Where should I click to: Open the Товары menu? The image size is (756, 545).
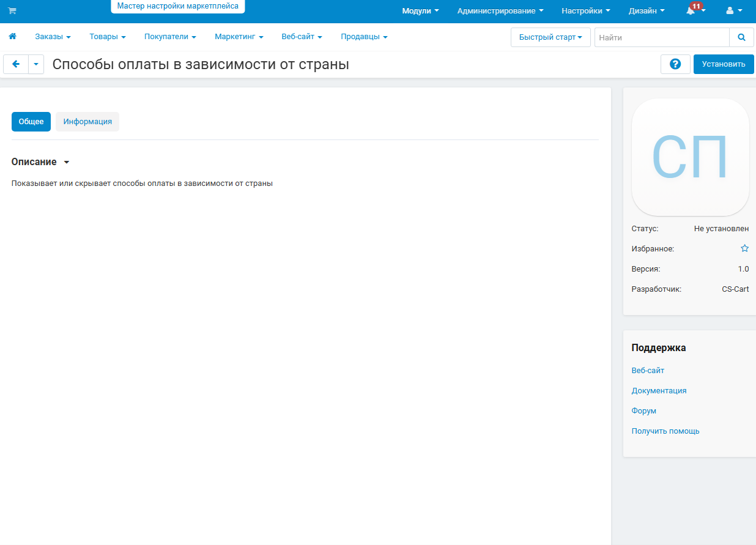pyautogui.click(x=107, y=37)
